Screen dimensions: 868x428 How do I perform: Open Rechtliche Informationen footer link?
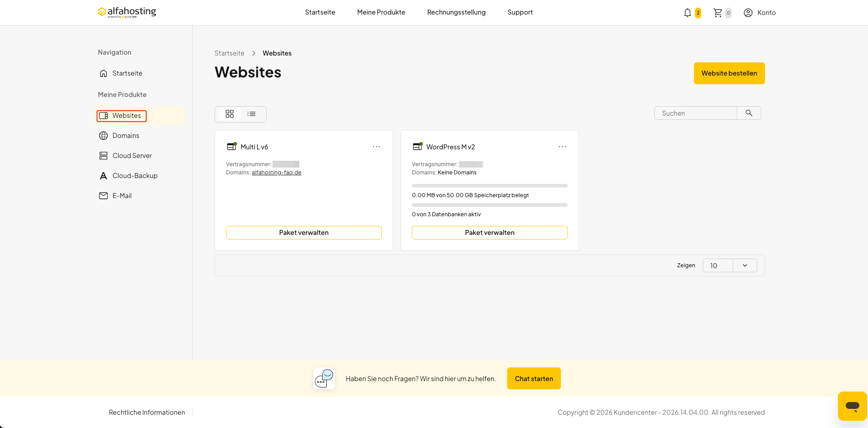(147, 413)
